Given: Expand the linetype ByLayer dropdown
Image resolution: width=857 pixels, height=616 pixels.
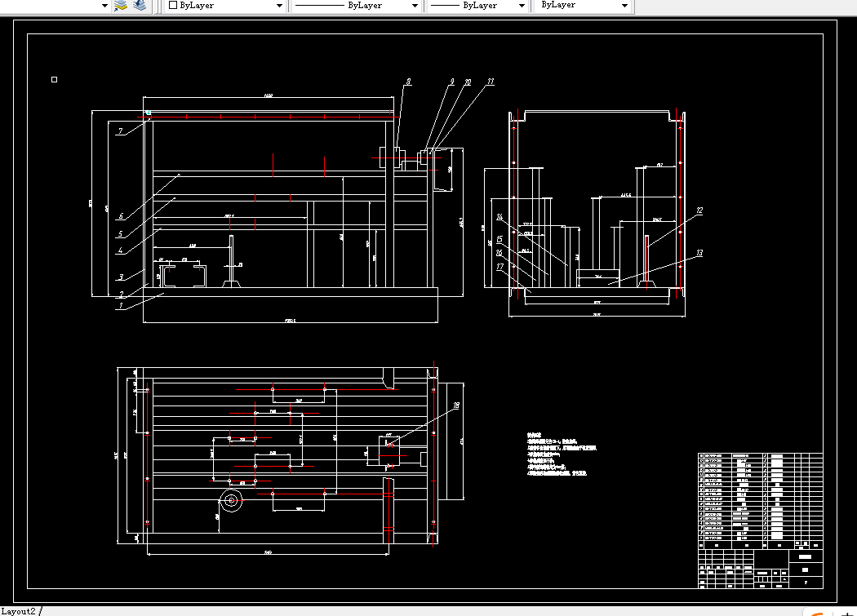Looking at the screenshot, I should pos(415,6).
